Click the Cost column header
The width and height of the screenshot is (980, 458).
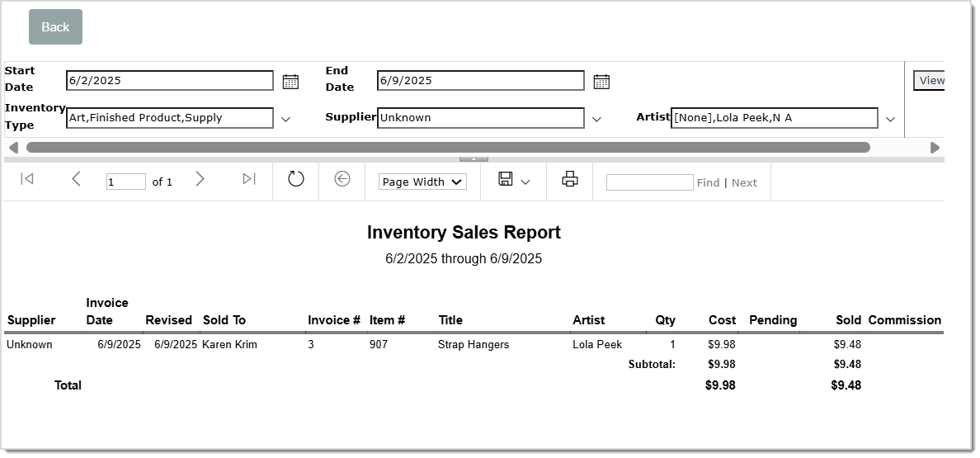click(x=722, y=320)
